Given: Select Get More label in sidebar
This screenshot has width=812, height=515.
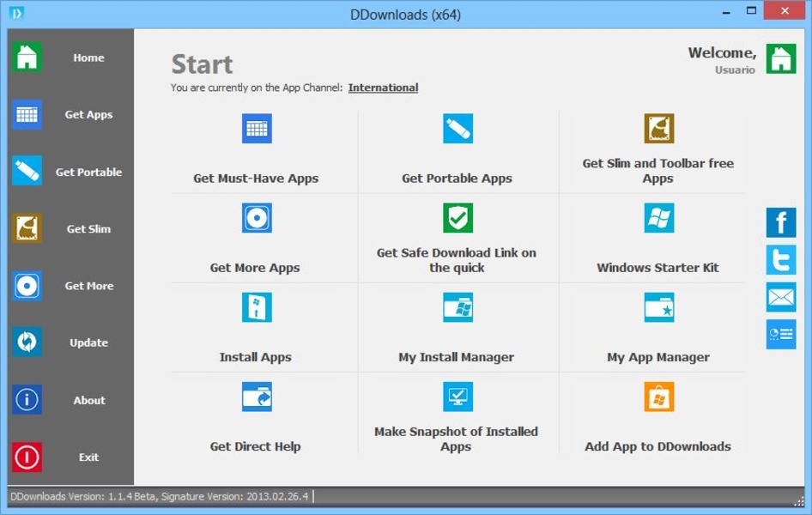Looking at the screenshot, I should click(x=89, y=286).
